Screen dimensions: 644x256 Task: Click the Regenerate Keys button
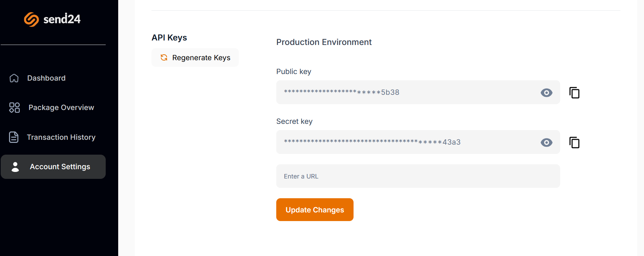click(195, 57)
